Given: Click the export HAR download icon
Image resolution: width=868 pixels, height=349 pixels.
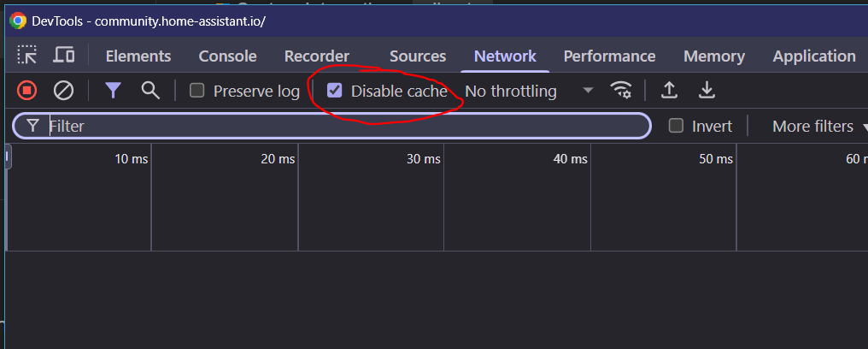Looking at the screenshot, I should tap(707, 91).
